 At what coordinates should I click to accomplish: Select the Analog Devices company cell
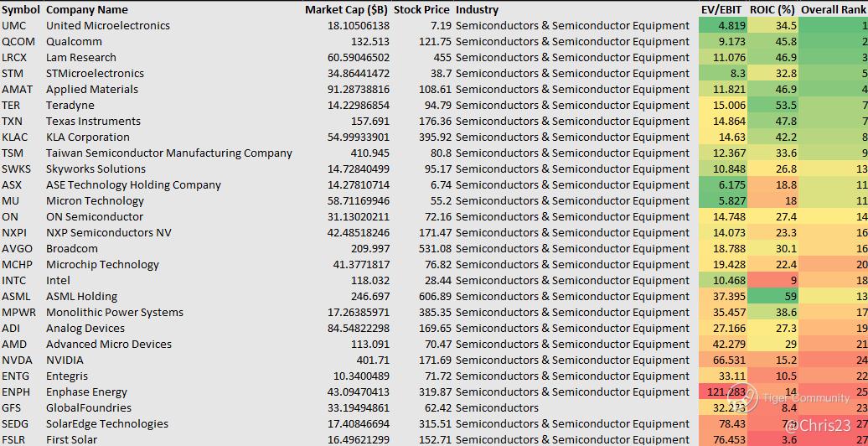85,329
